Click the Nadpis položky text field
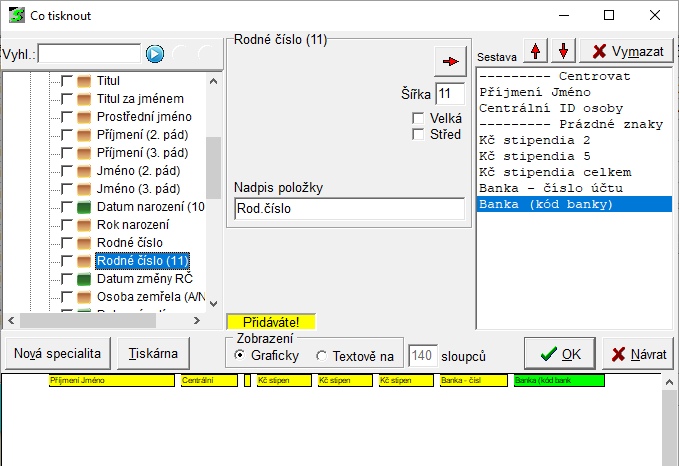This screenshot has width=679, height=466. [x=348, y=209]
